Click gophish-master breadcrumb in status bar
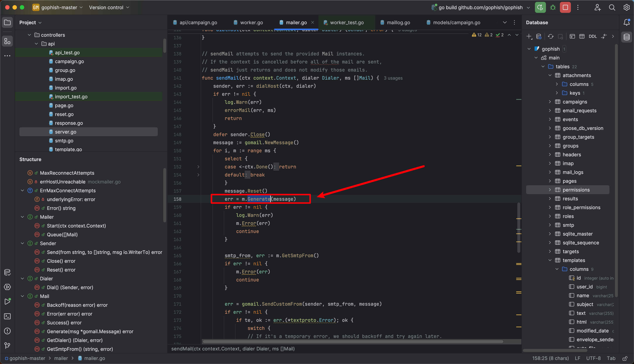 [25, 358]
